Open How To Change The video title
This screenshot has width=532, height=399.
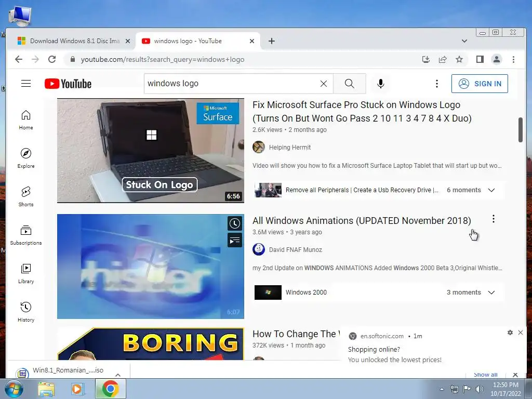pyautogui.click(x=296, y=334)
